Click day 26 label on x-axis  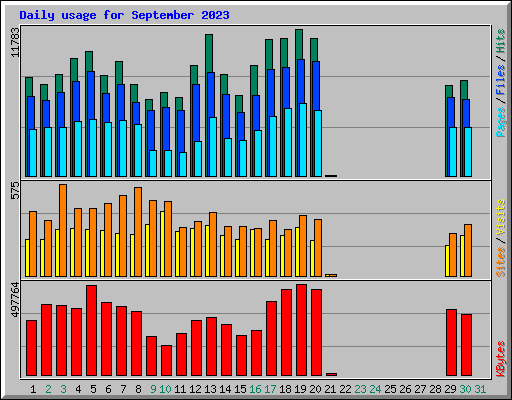tap(405, 389)
